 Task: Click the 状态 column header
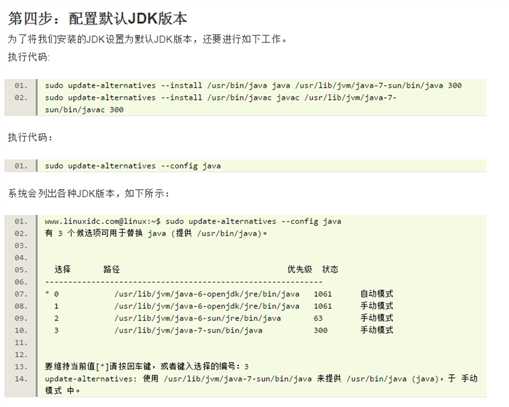click(x=330, y=269)
